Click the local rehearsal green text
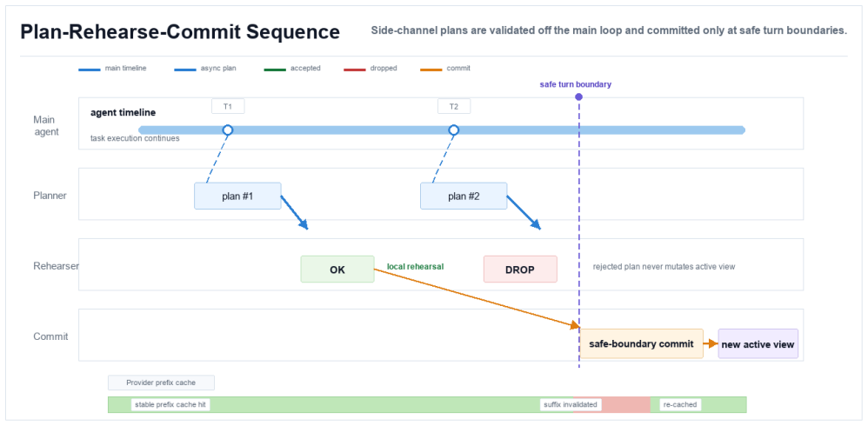The image size is (868, 426). (415, 267)
